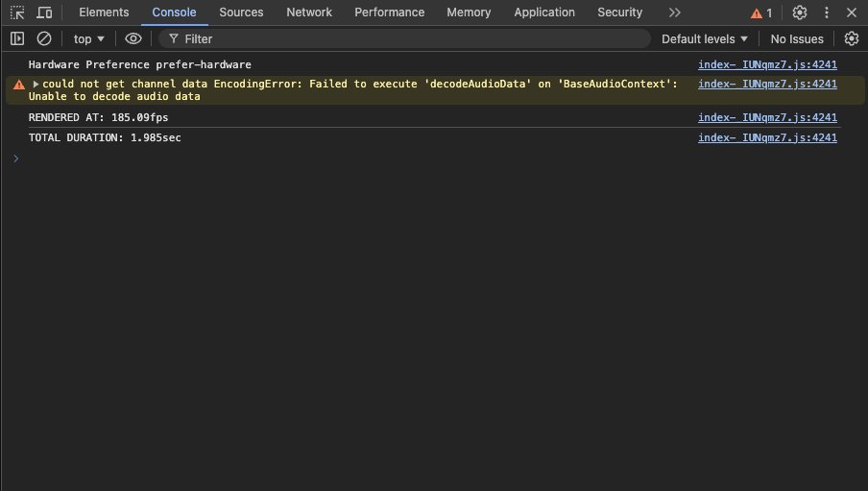Clear the console with the clear icon
The height and width of the screenshot is (491, 868).
[x=44, y=38]
